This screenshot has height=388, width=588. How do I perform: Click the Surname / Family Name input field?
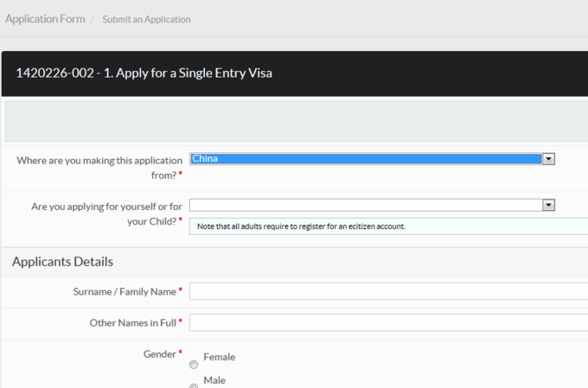pyautogui.click(x=388, y=291)
